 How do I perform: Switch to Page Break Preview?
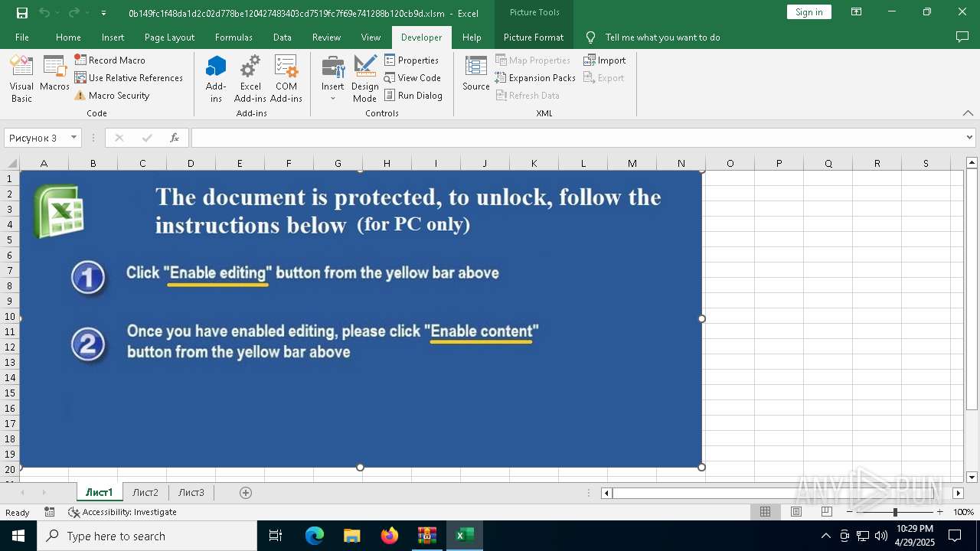coord(826,512)
